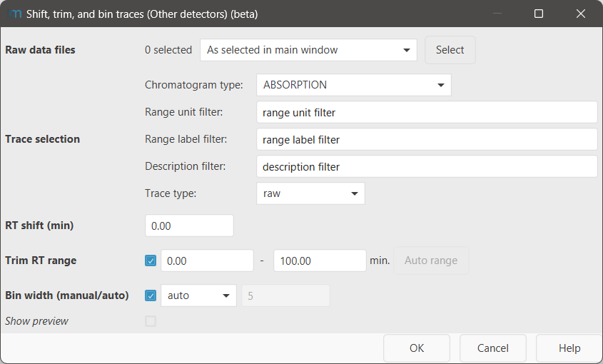The height and width of the screenshot is (364, 603).
Task: Open Help for this module
Action: click(x=569, y=348)
